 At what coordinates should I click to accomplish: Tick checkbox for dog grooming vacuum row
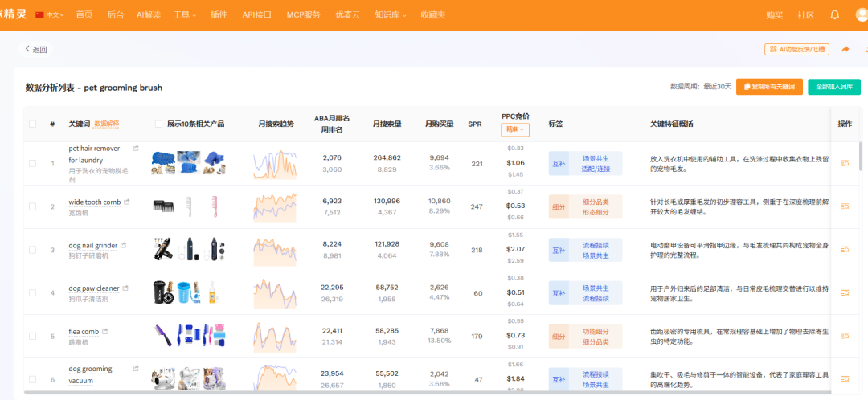click(x=33, y=379)
